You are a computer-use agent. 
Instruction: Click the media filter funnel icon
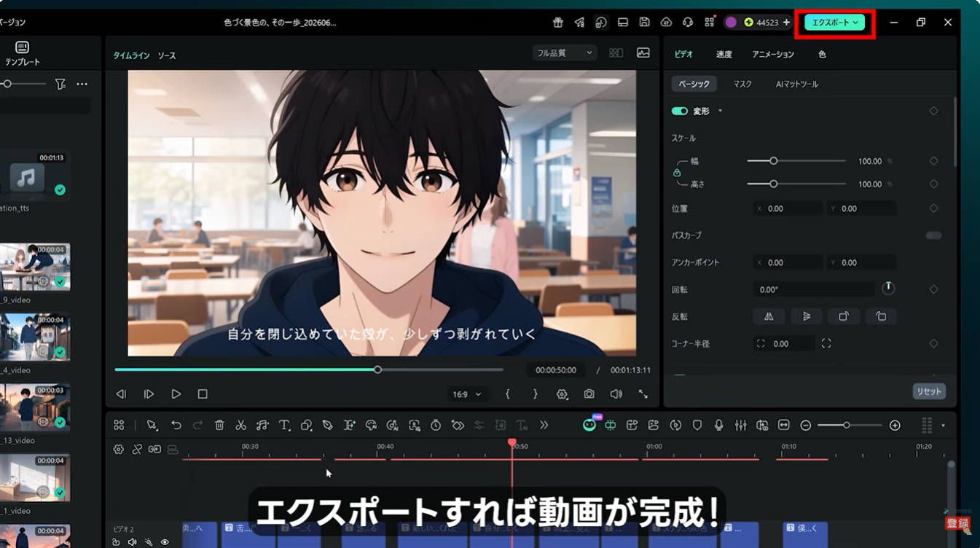pos(60,85)
